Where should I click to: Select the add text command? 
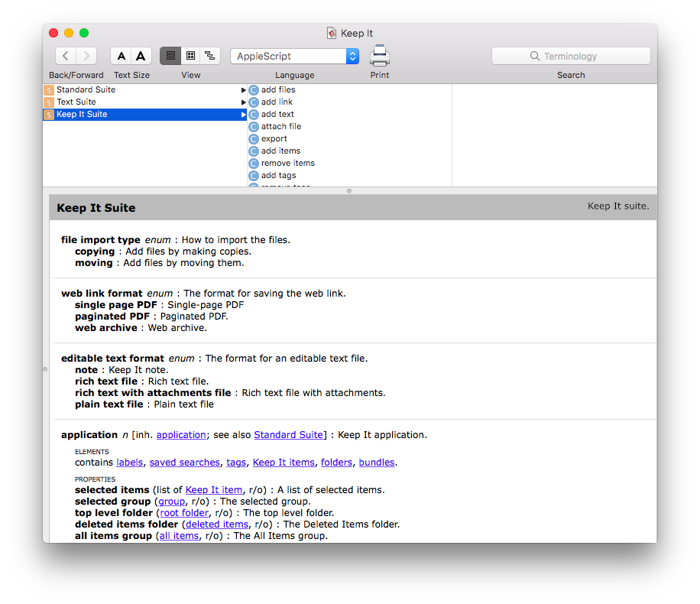click(x=277, y=115)
